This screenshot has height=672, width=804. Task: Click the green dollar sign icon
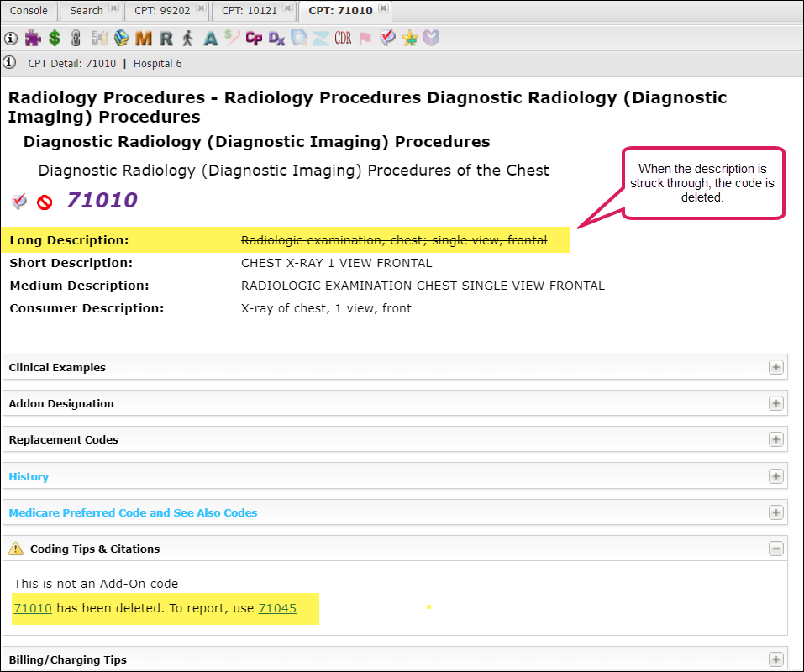[55, 38]
